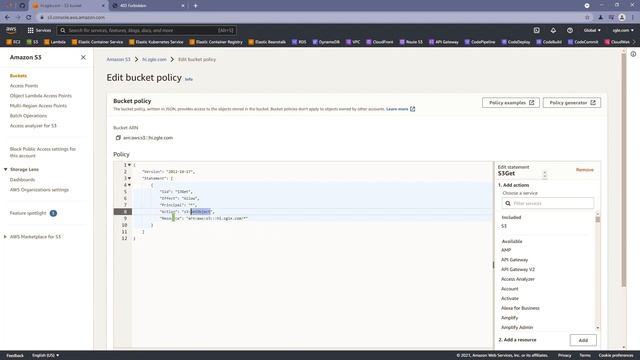The width and height of the screenshot is (640, 360).
Task: Open the notifications bell
Action: 553,30
